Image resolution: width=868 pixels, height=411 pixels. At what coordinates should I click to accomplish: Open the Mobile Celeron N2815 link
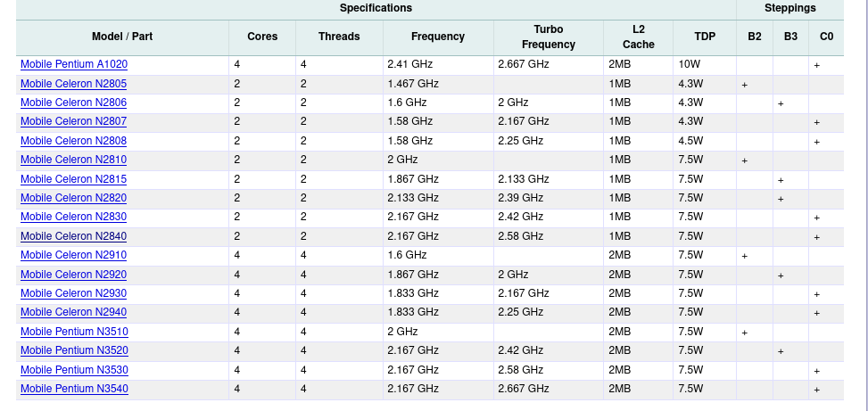point(74,179)
